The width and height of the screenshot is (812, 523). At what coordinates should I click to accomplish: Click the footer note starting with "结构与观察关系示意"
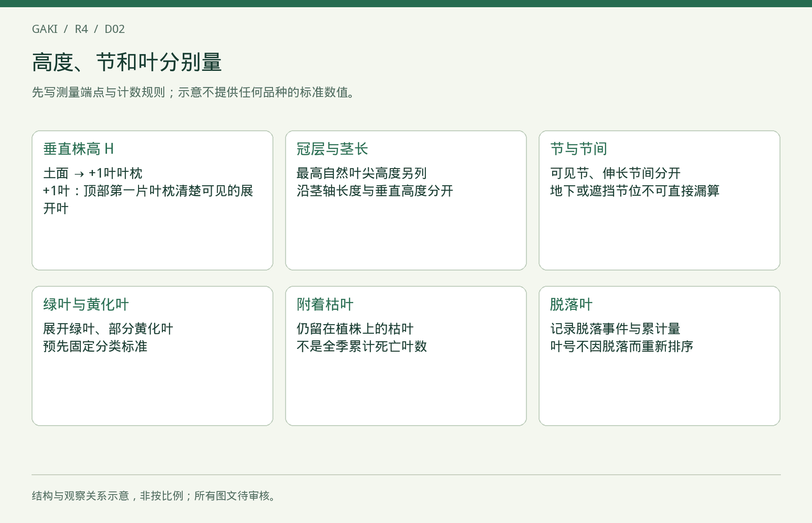pos(154,496)
